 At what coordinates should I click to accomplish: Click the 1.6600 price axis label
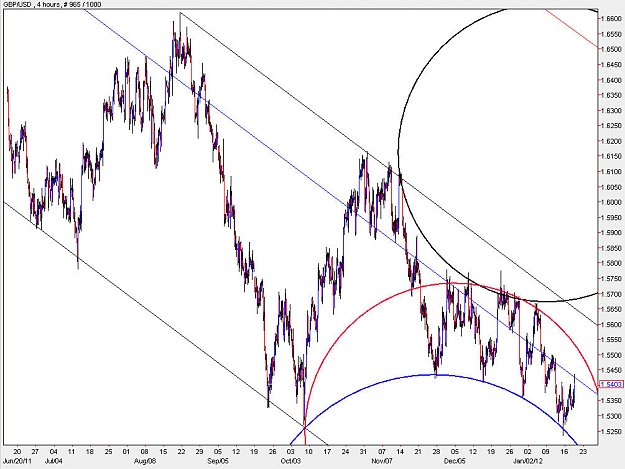(612, 19)
